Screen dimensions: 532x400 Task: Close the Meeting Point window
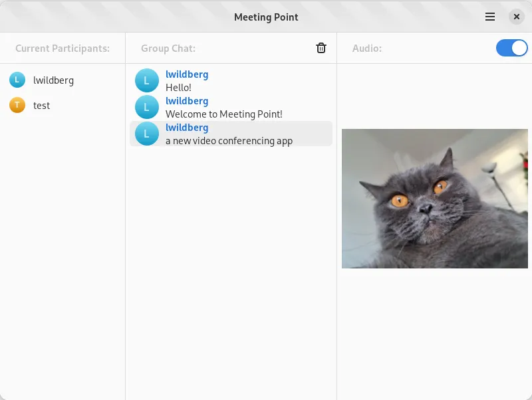517,17
